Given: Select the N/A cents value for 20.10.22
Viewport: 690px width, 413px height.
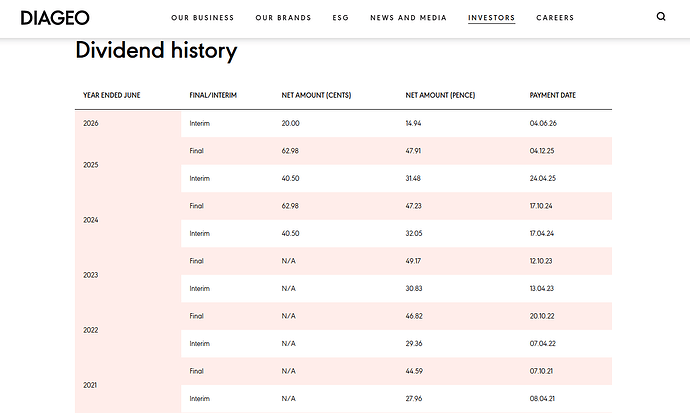Looking at the screenshot, I should pyautogui.click(x=289, y=316).
